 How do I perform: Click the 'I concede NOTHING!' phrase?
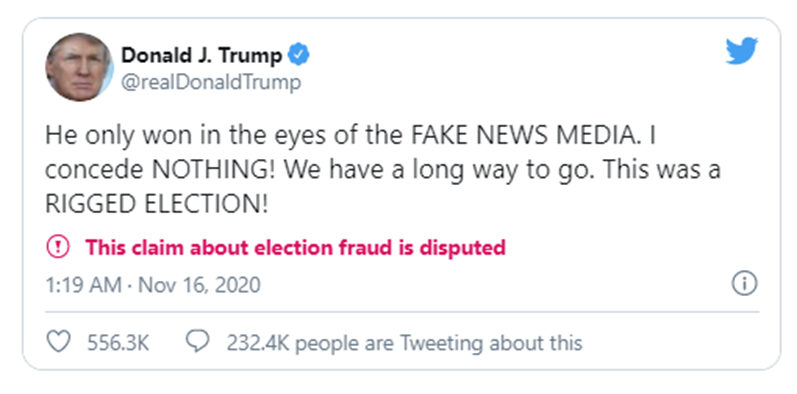point(161,170)
